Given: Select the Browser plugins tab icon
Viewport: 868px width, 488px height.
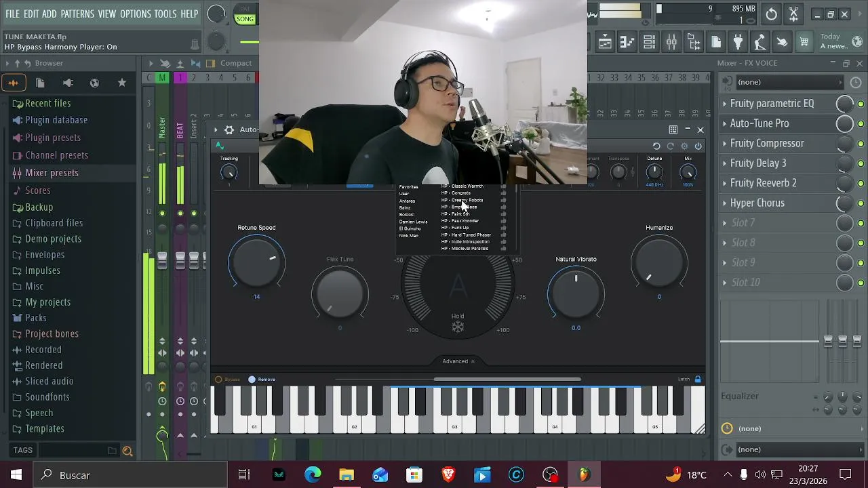Looking at the screenshot, I should pos(67,83).
